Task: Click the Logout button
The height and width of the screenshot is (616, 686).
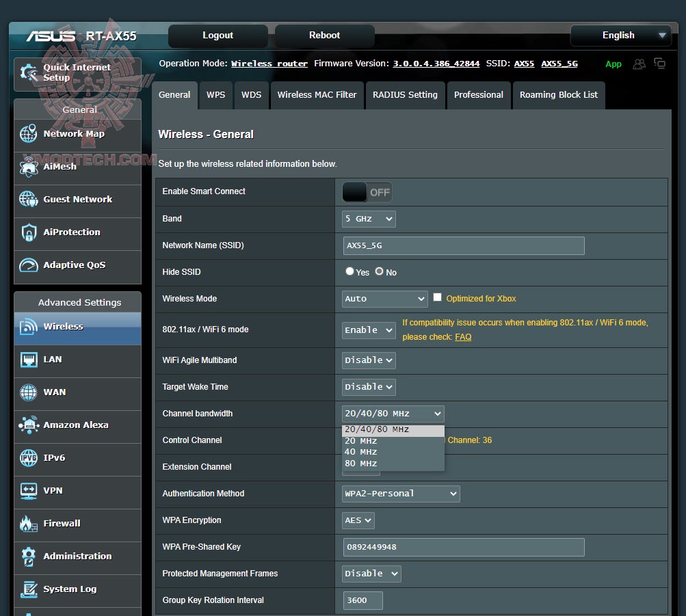Action: (x=218, y=36)
